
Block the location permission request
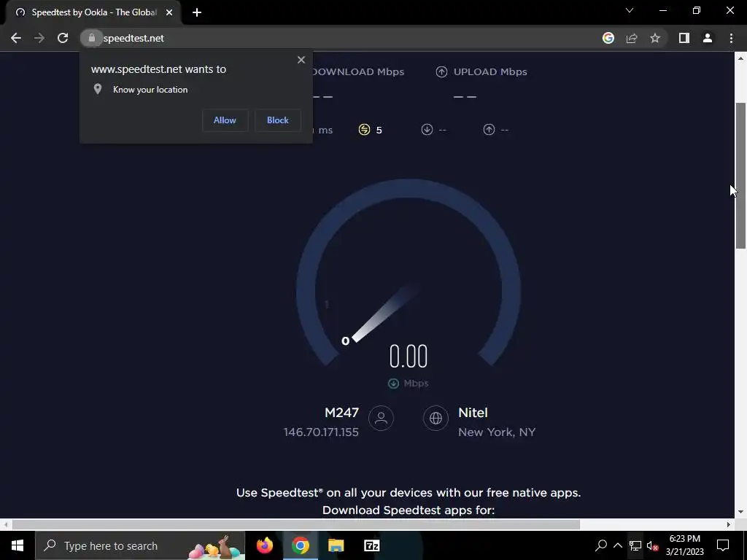tap(278, 120)
